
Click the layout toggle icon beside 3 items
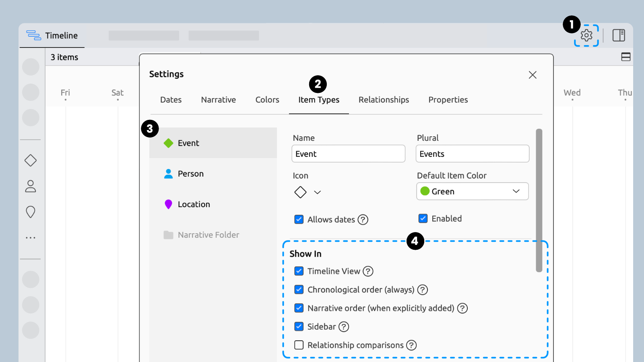(x=626, y=57)
